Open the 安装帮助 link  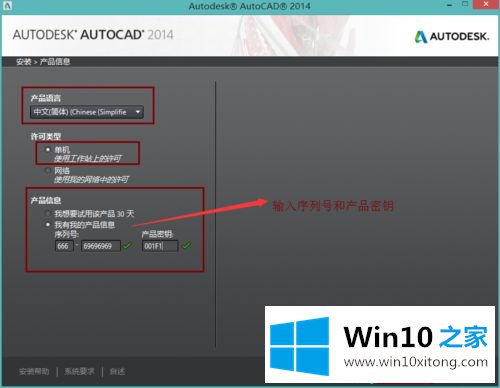tap(34, 371)
